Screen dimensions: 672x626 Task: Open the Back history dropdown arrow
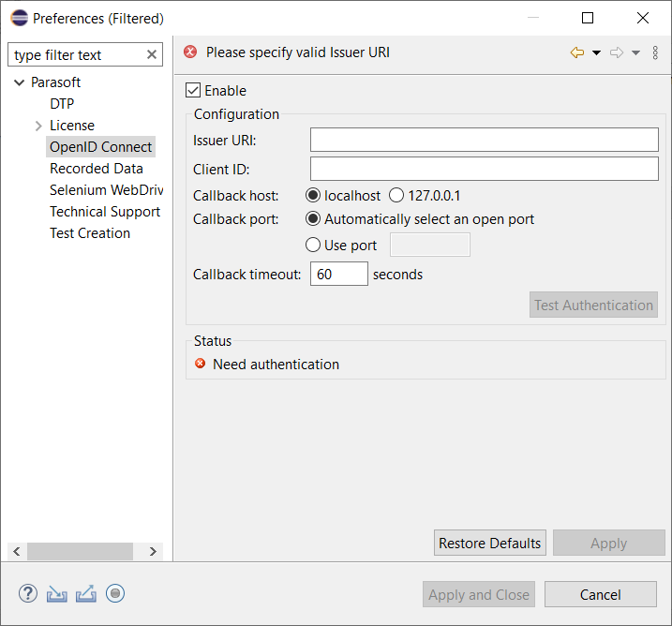tap(596, 52)
